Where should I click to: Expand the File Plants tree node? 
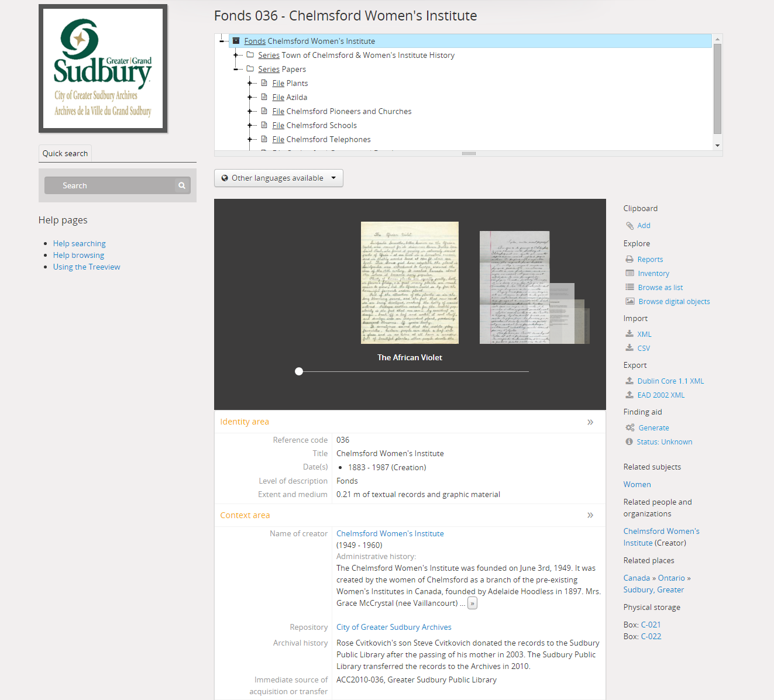pos(252,83)
